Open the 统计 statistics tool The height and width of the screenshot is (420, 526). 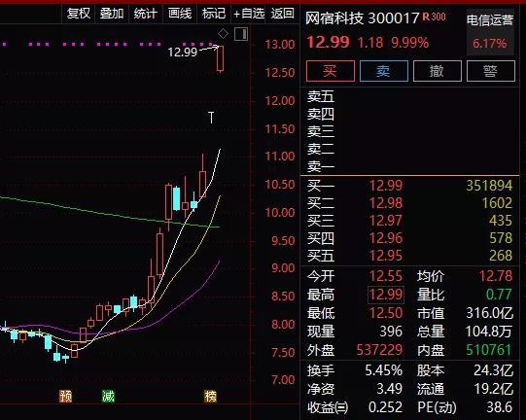pyautogui.click(x=145, y=14)
